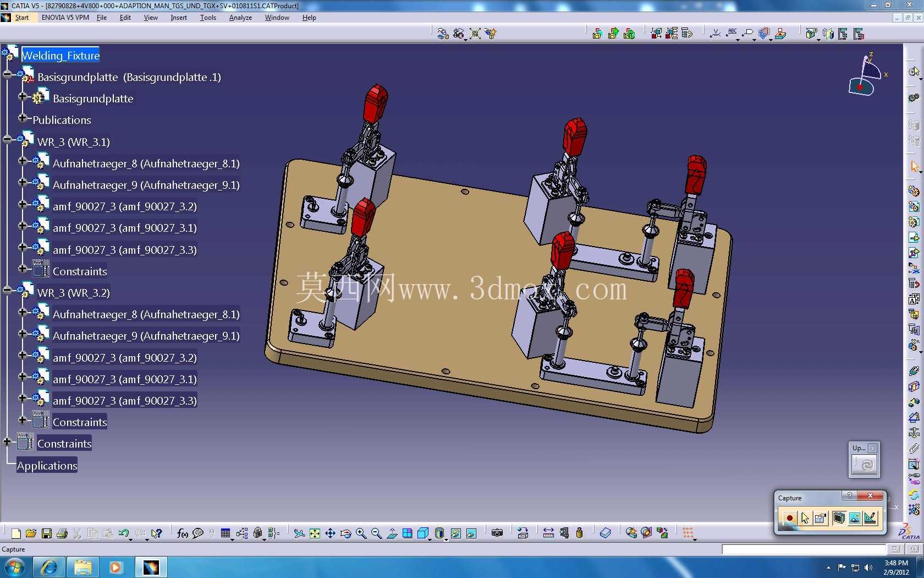Select the Applications tree node
This screenshot has height=578, width=924.
pyautogui.click(x=47, y=466)
